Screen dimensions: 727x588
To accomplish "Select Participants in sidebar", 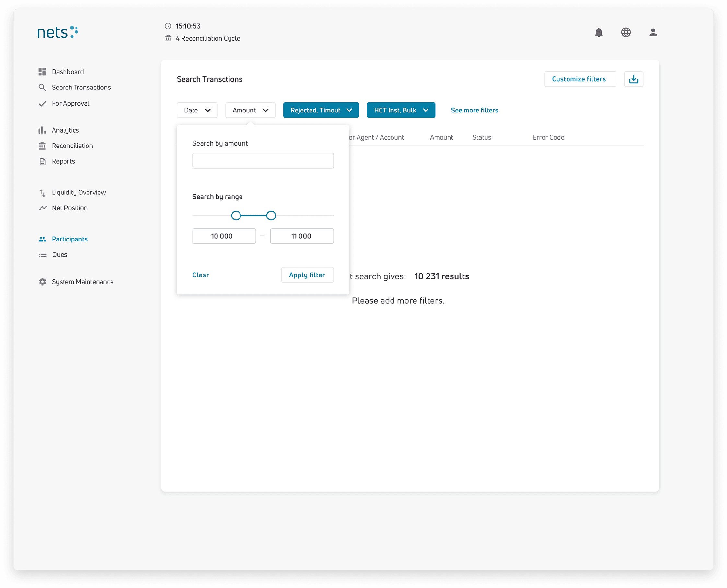I will (69, 239).
